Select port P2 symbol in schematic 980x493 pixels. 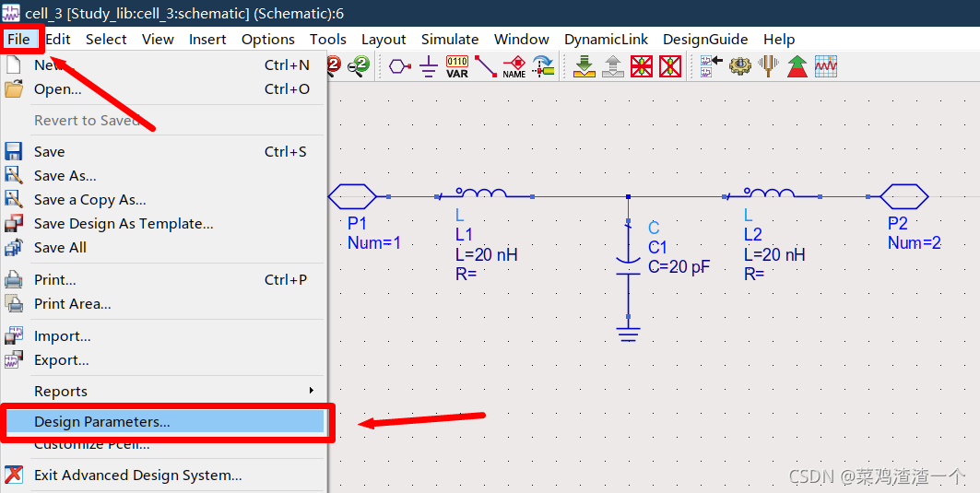pos(904,196)
